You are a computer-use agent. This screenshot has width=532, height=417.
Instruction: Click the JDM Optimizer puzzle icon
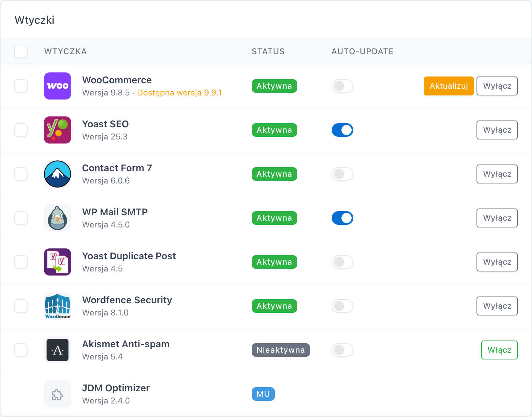58,394
